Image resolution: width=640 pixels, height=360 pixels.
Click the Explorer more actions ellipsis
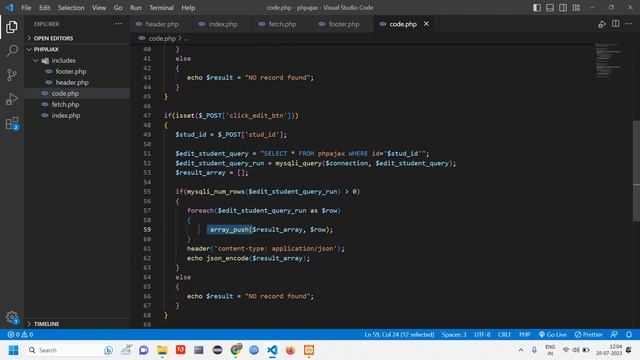coord(118,24)
